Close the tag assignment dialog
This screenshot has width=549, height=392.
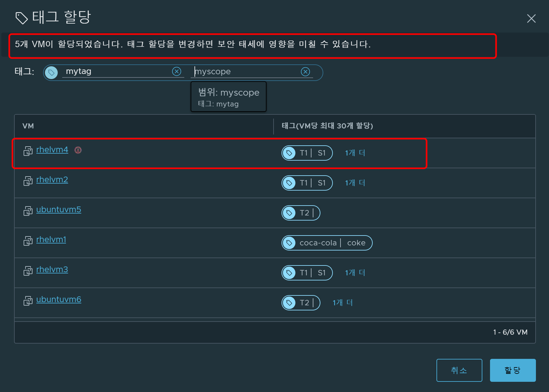tap(531, 18)
